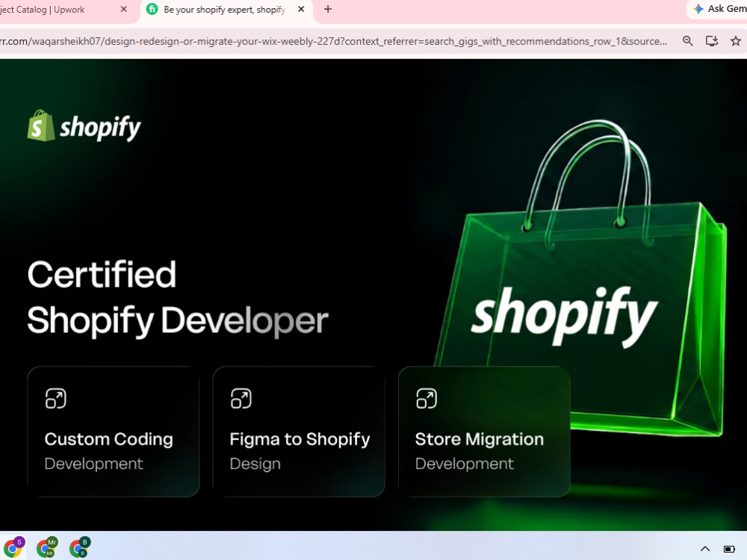Screen dimensions: 747x560
Task: Click the Certified Shopify Developer heading
Action: (178, 298)
